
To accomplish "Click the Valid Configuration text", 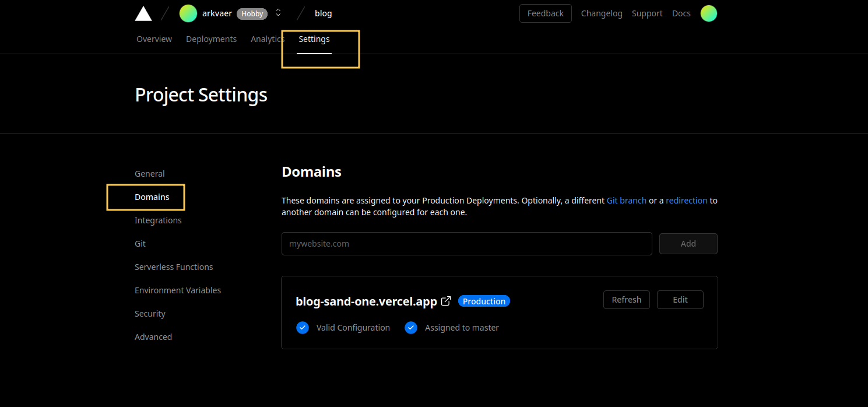I will [x=353, y=328].
